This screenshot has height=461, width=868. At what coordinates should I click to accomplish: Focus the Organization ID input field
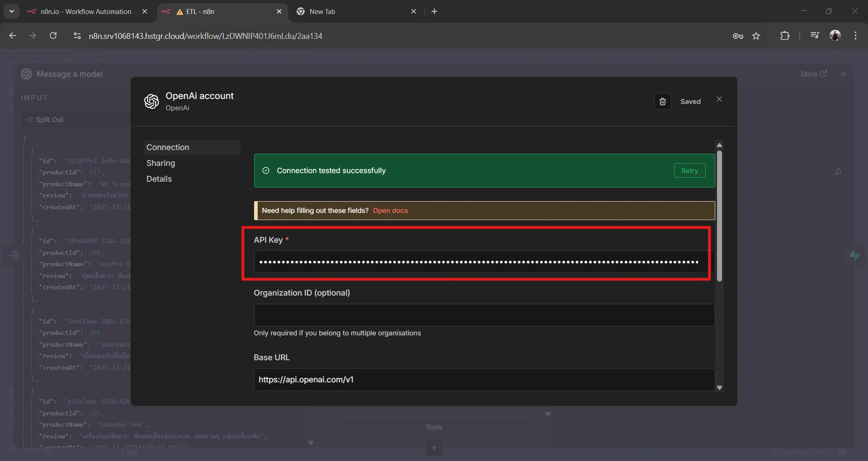(x=483, y=315)
